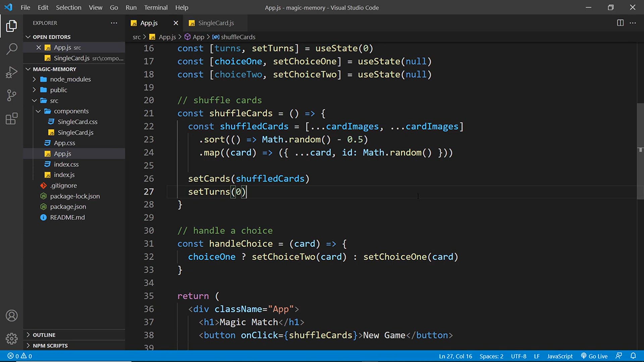
Task: Open Explorer Views and More Actions
Action: [x=114, y=23]
